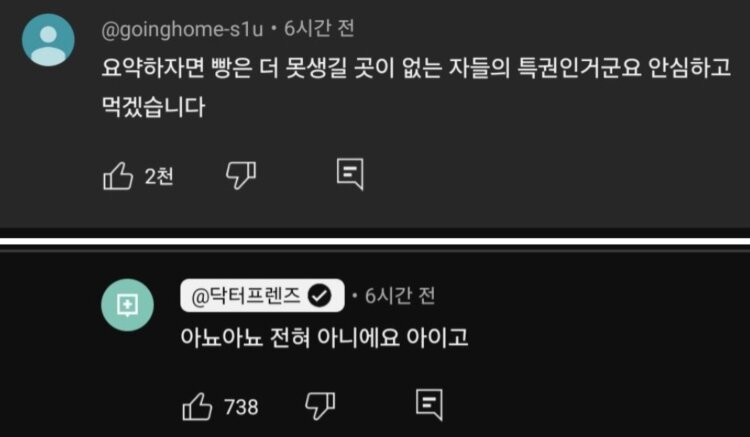Select the 2천 like count
This screenshot has width=750, height=437.
pyautogui.click(x=159, y=176)
